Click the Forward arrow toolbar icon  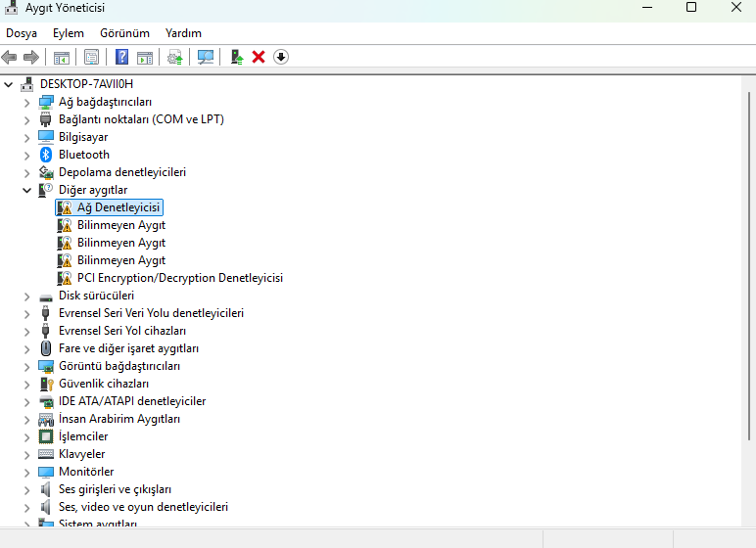(31, 58)
